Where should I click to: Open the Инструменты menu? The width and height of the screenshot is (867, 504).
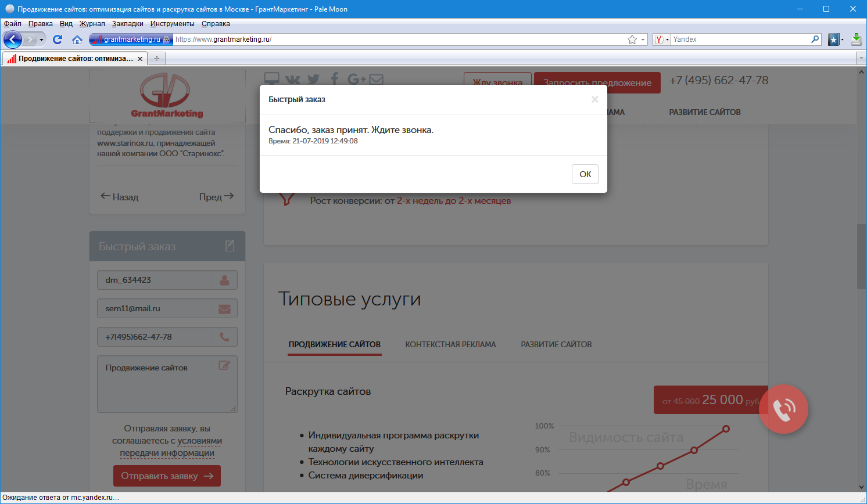173,24
